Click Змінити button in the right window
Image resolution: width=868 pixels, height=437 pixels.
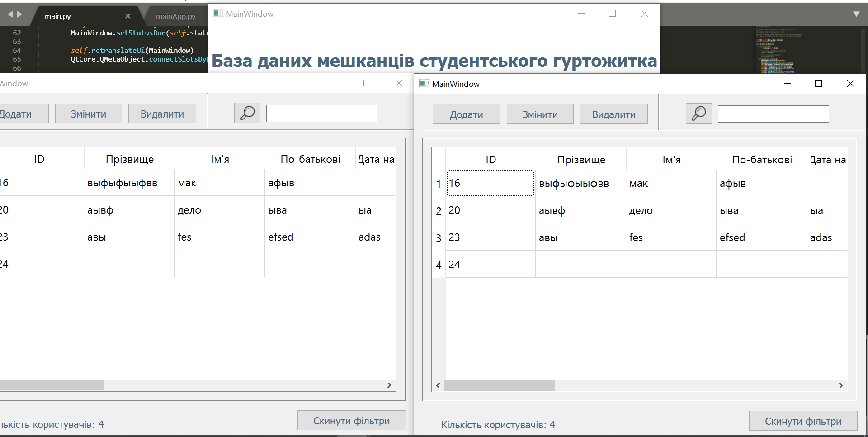[x=540, y=114]
